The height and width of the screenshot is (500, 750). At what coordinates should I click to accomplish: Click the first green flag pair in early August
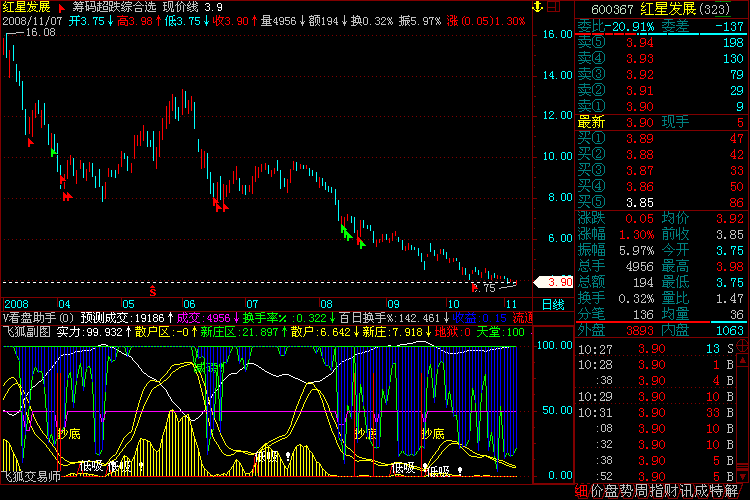[347, 233]
